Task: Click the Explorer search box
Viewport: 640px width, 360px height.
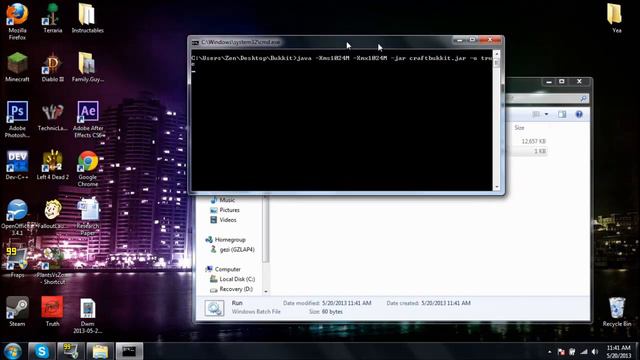Action: point(547,98)
